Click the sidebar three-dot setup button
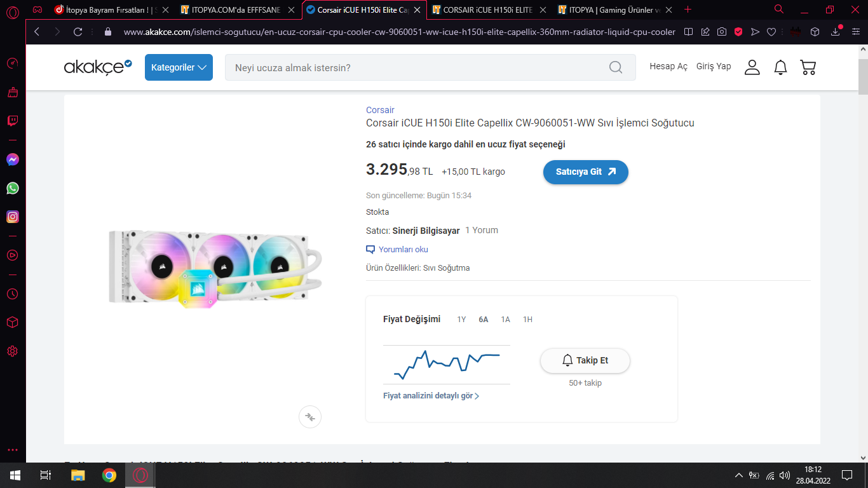 13,450
